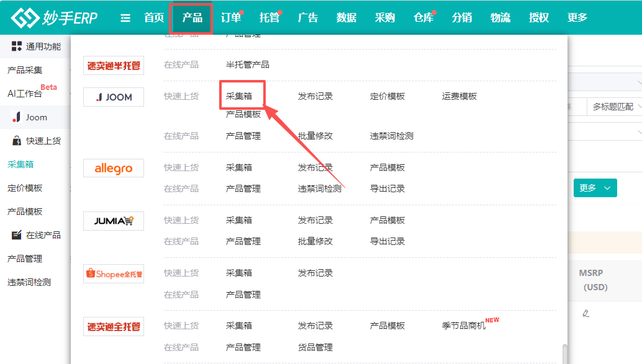Open allegro 导出记录

[x=387, y=189]
